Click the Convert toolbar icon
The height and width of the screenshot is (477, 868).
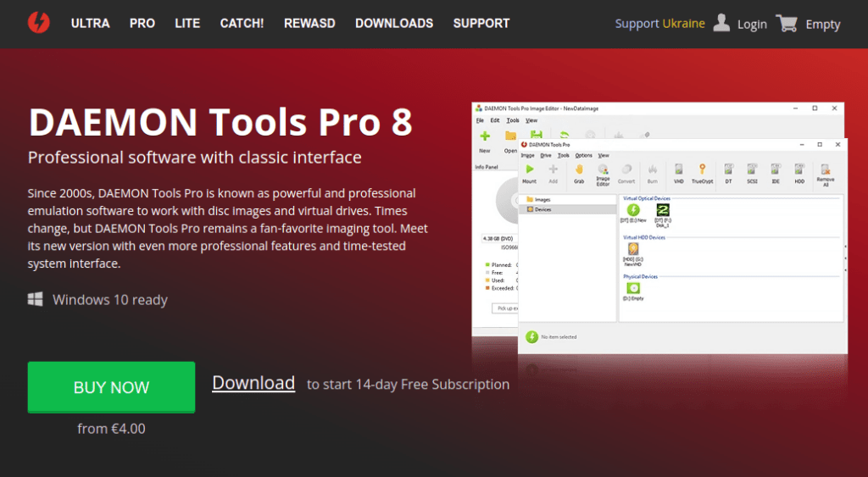coord(626,169)
